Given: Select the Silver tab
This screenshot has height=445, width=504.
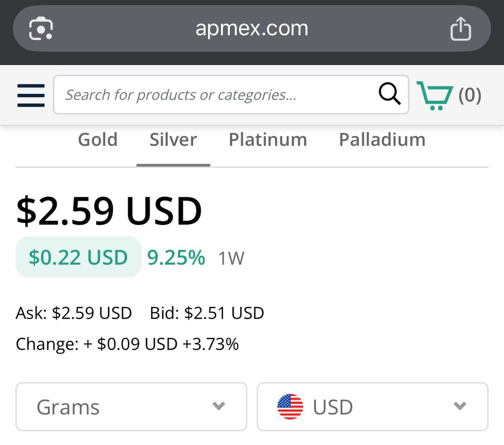Looking at the screenshot, I should (173, 140).
